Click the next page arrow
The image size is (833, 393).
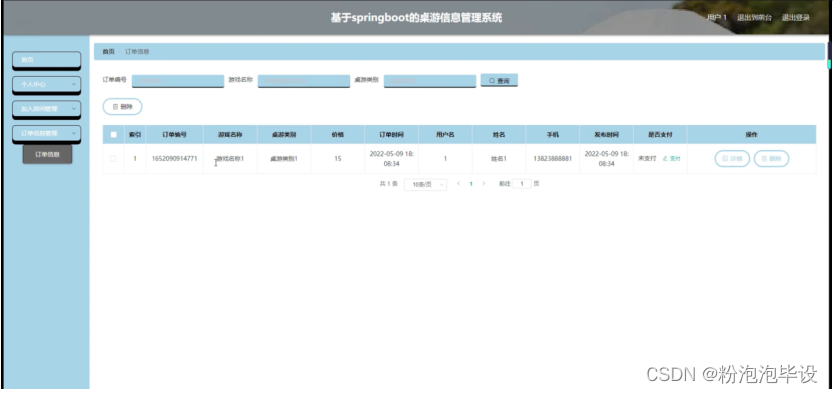pos(483,184)
